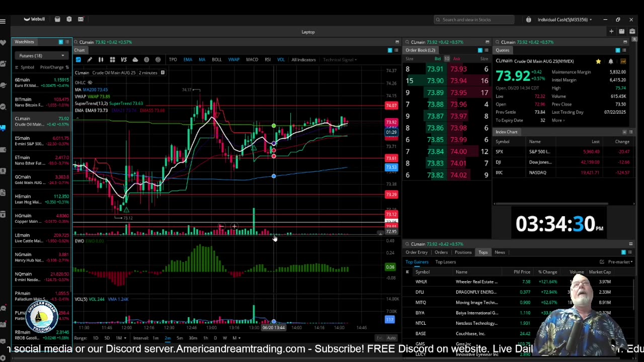The height and width of the screenshot is (362, 644).
Task: Open the toolbox briefcase icon
Action: (x=632, y=32)
